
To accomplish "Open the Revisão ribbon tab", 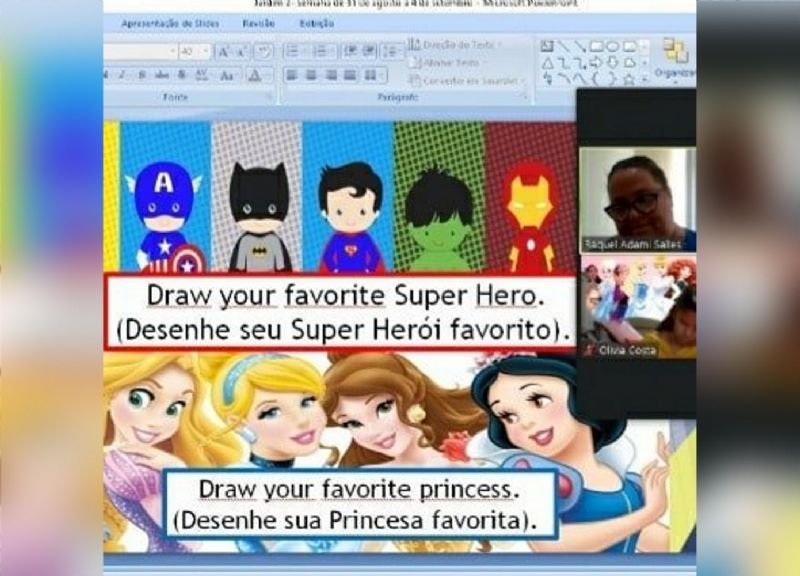I will (x=259, y=23).
